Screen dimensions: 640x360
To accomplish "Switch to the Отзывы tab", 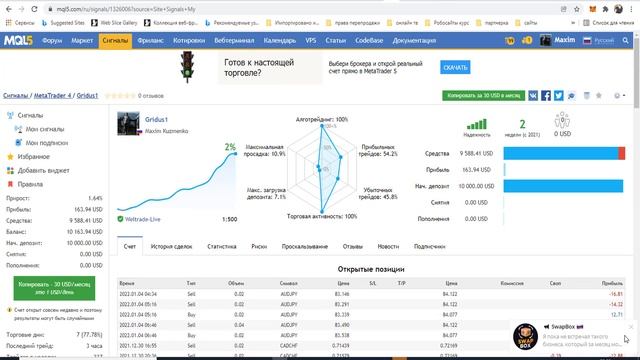I will (x=353, y=247).
